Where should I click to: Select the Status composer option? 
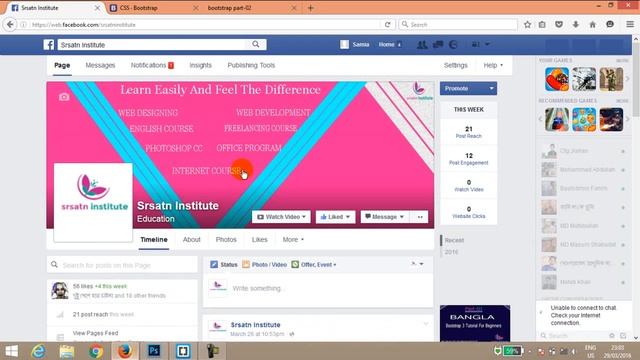tap(224, 264)
